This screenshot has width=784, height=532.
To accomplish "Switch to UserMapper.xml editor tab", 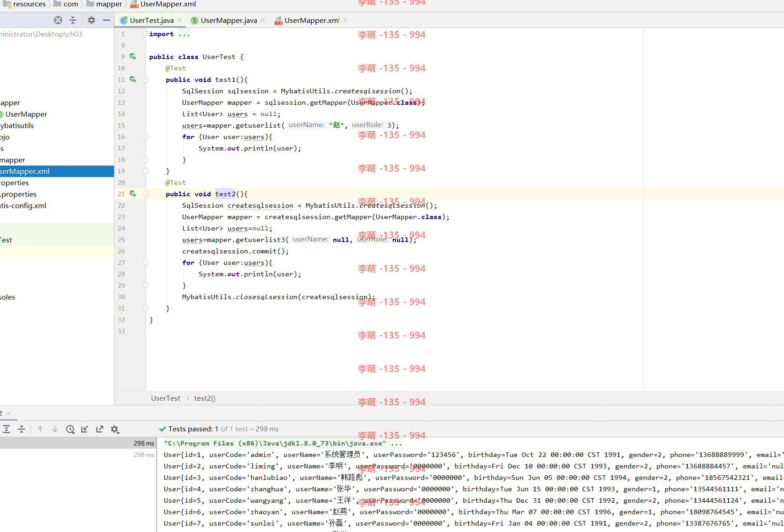I will [312, 20].
